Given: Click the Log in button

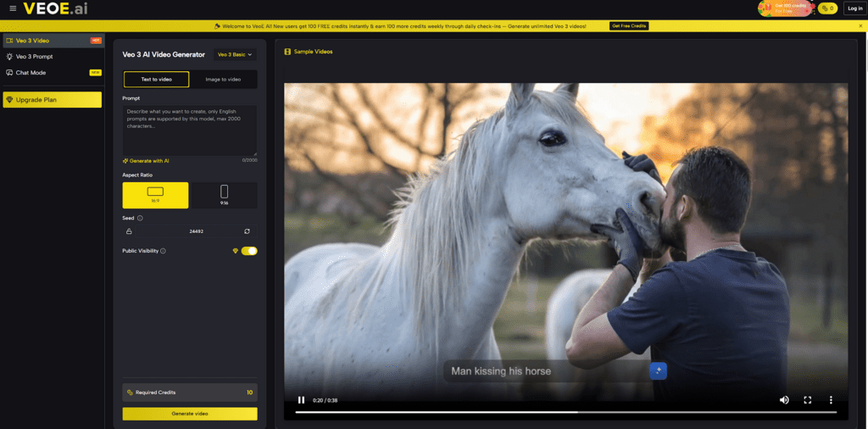Looking at the screenshot, I should coord(854,8).
